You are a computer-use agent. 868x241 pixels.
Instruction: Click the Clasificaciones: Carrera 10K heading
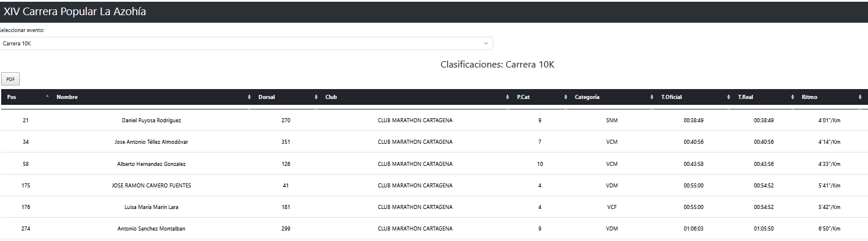pos(497,65)
